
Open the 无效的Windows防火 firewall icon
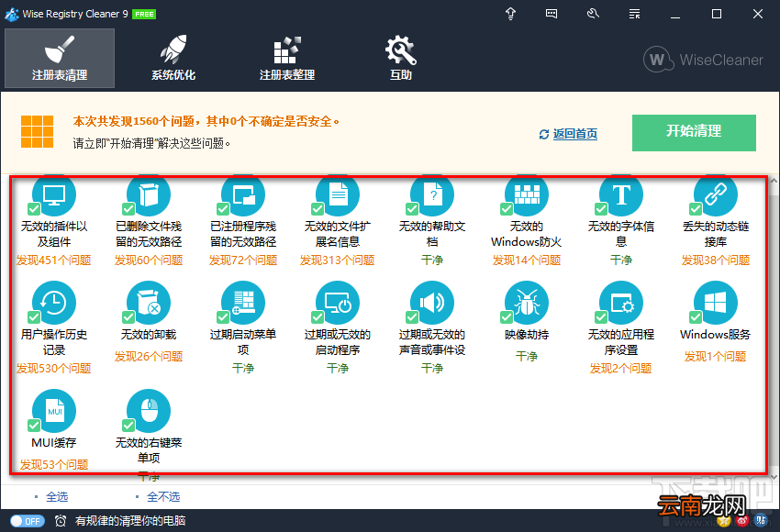coord(527,194)
